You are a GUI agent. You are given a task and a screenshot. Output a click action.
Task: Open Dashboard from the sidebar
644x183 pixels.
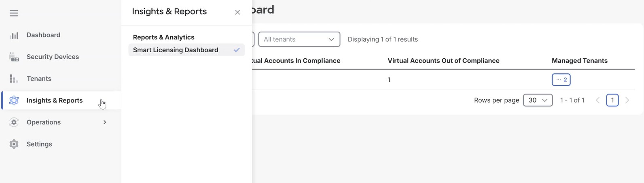coord(43,35)
